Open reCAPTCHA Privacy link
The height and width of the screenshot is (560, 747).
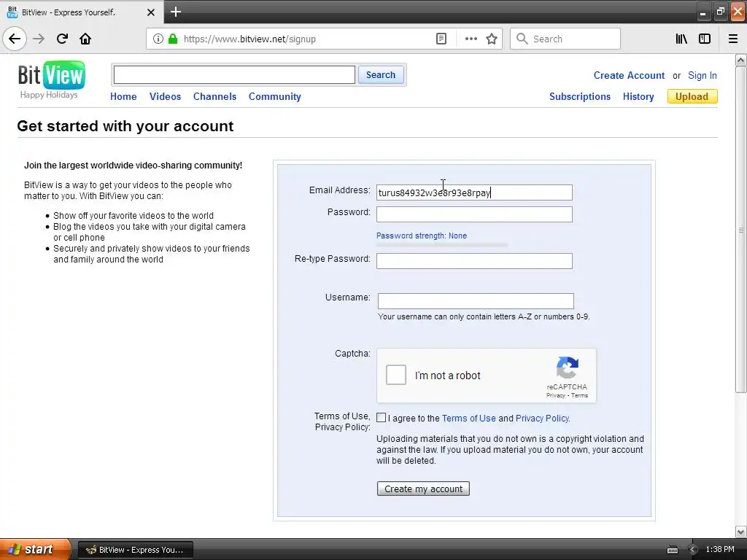pos(555,395)
